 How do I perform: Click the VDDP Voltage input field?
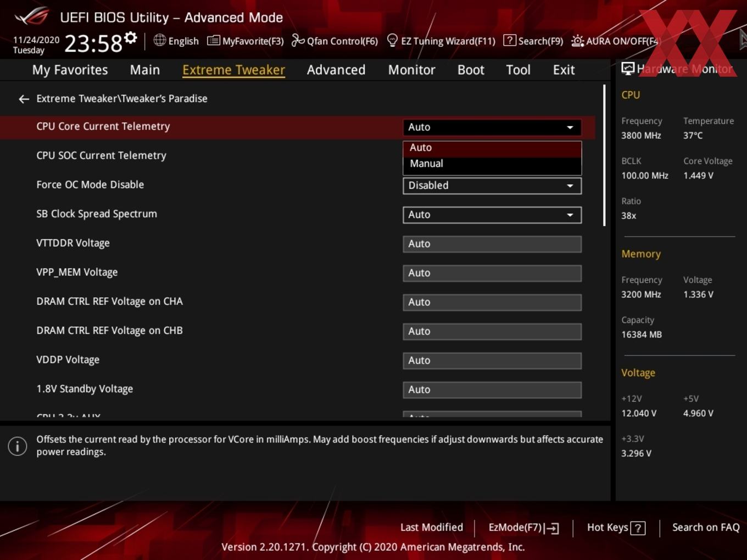[x=492, y=360]
